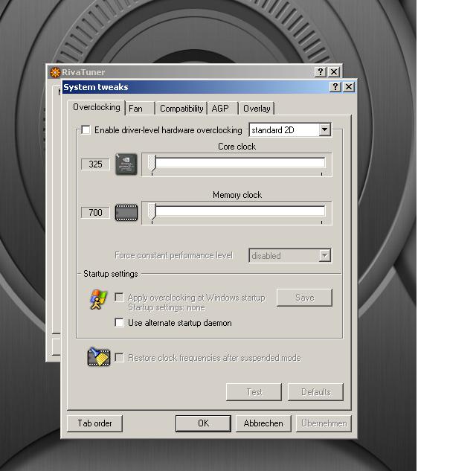Toggle Restore clock frequencies after suspended mode
This screenshot has height=471, width=476.
(119, 358)
